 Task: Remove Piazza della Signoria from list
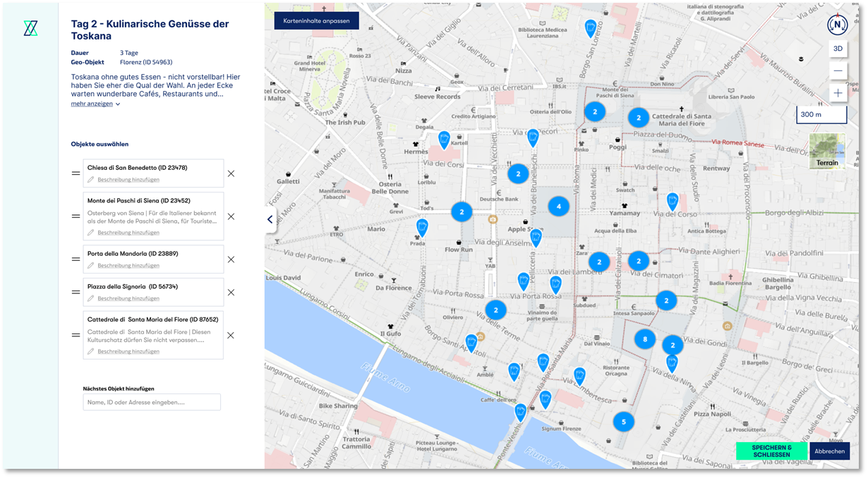click(x=231, y=292)
